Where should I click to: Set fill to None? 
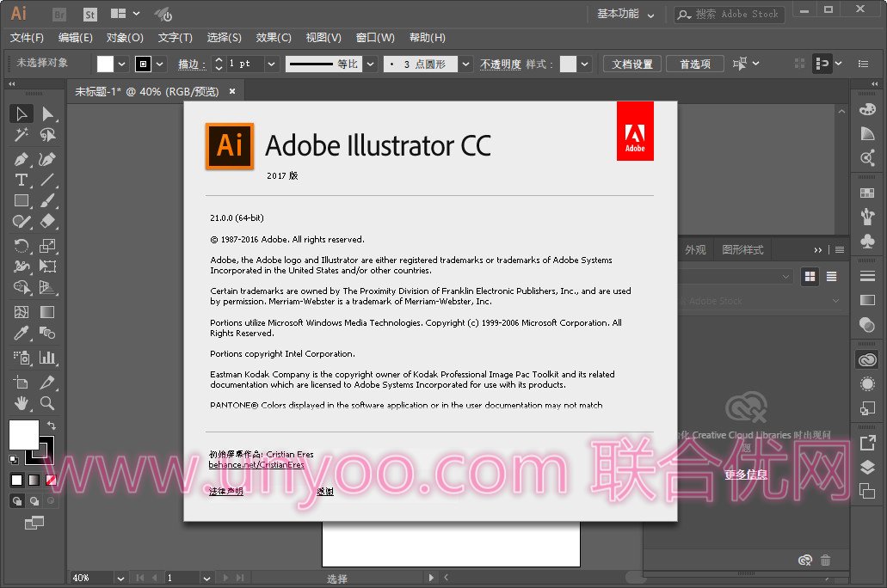click(51, 480)
